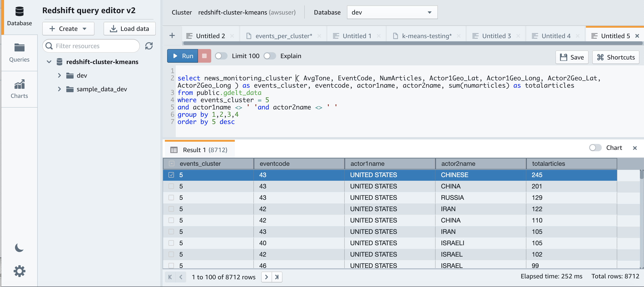Open settings via the gear icon
The image size is (644, 287).
pos(19,271)
